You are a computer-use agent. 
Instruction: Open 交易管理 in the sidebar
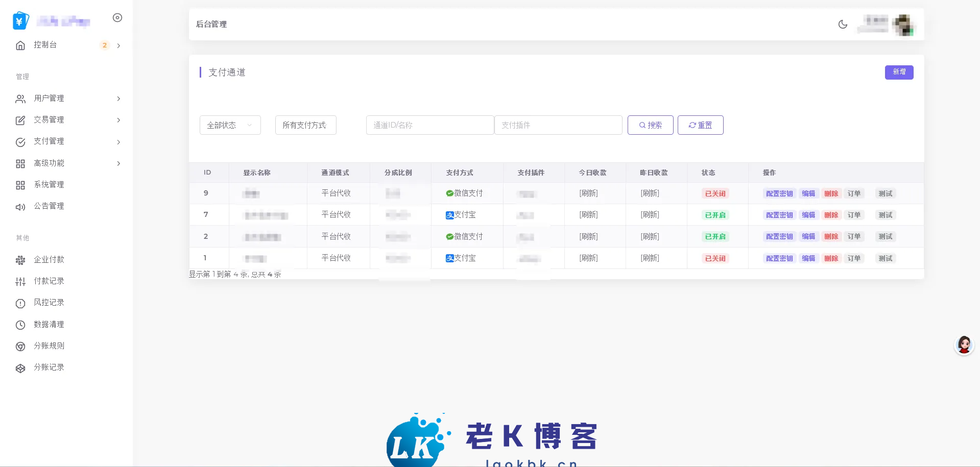point(49,120)
